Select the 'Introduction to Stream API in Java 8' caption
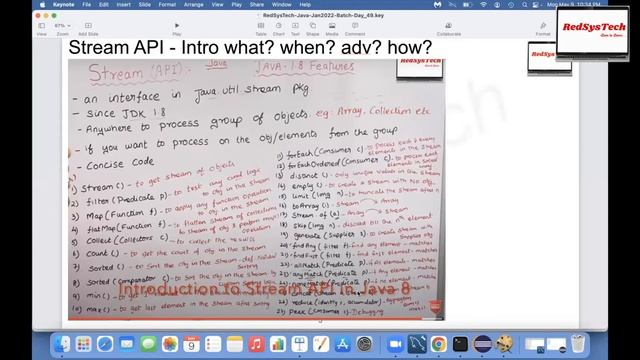 coord(264,289)
